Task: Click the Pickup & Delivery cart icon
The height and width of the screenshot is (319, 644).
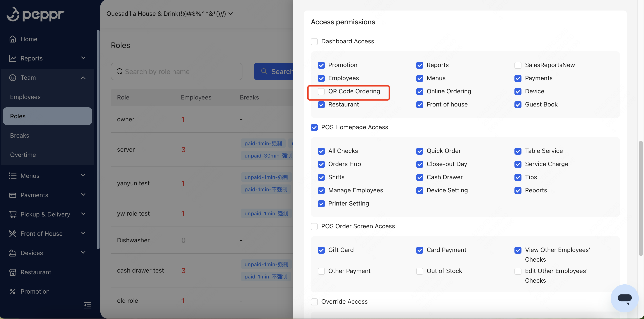Action: coord(12,214)
